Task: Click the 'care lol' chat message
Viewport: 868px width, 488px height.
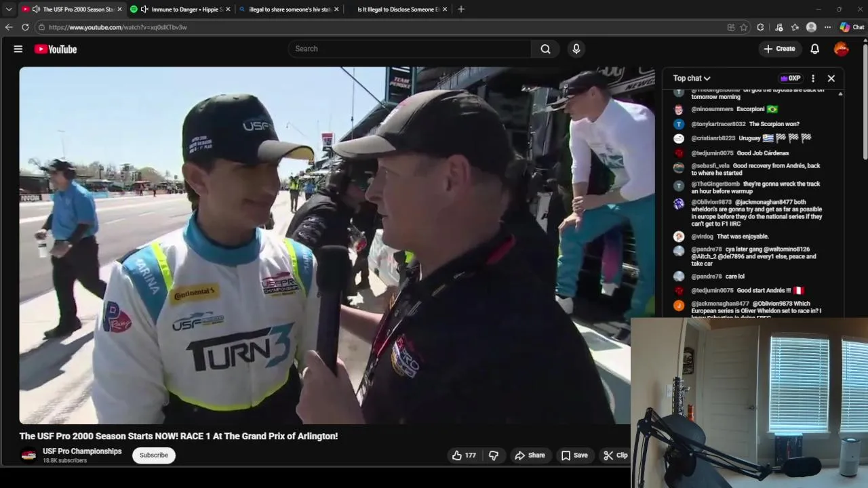Action: click(735, 277)
